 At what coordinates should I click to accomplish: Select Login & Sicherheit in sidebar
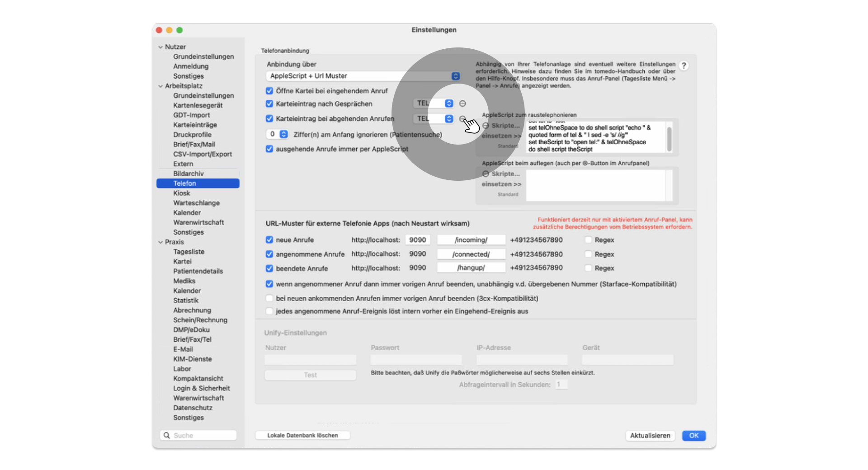tap(202, 388)
